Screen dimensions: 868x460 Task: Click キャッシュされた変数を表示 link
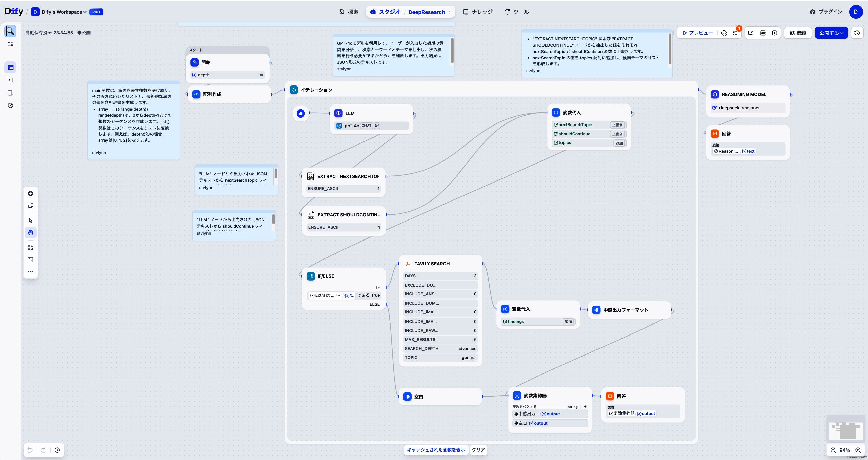click(436, 450)
